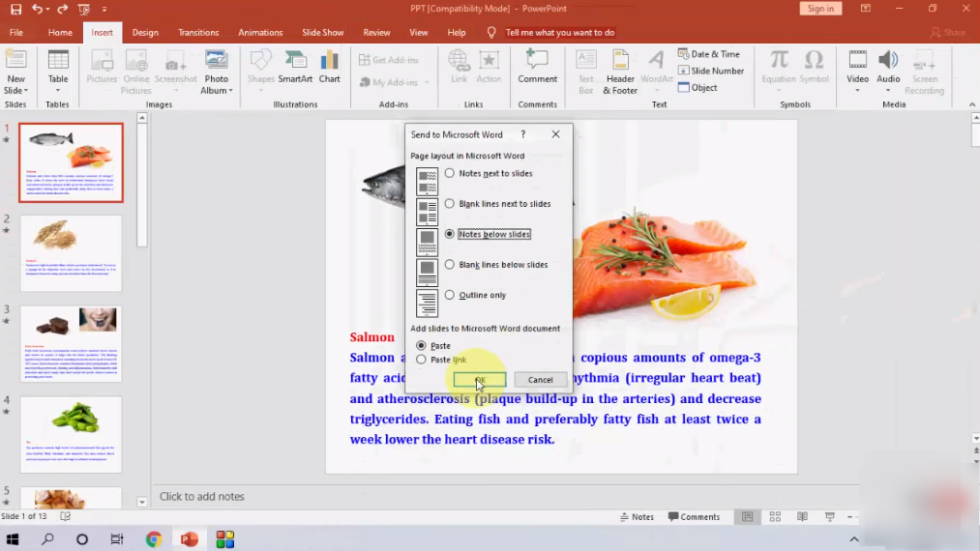Choose the Paste radio option
Screen dimensions: 980x551
click(x=421, y=345)
